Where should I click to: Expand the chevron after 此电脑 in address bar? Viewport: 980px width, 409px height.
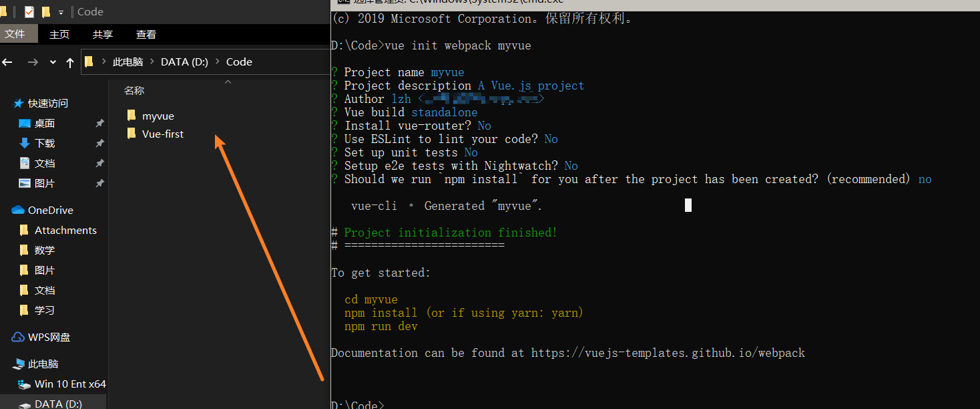coord(152,62)
